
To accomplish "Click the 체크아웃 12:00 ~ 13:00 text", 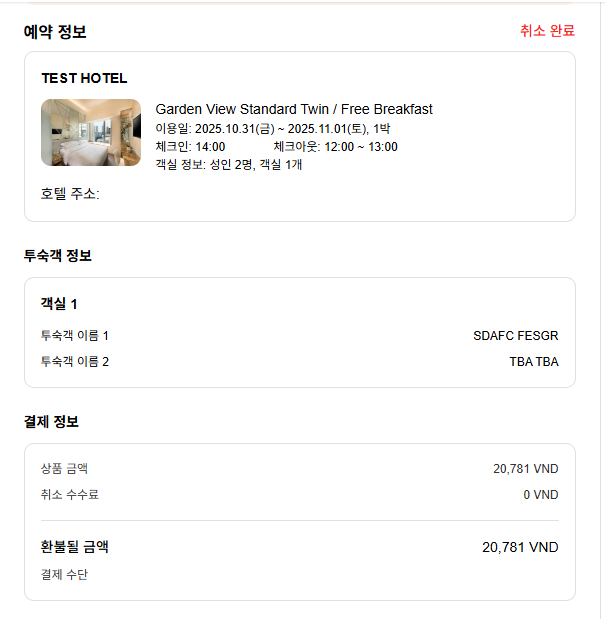I will (335, 147).
